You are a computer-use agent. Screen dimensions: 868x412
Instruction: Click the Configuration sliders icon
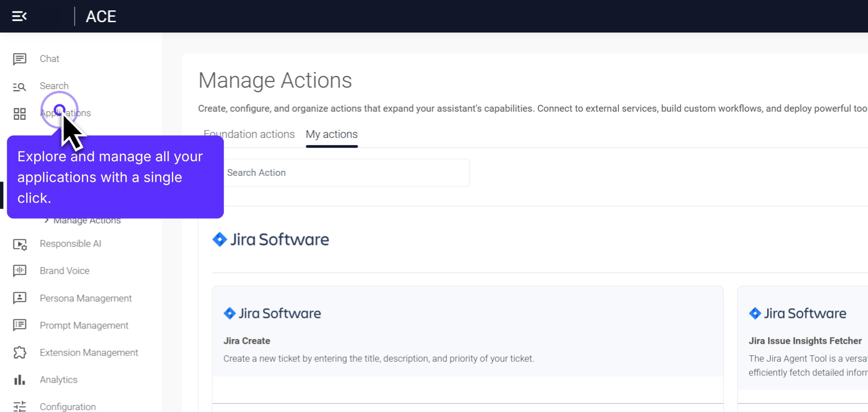point(19,406)
